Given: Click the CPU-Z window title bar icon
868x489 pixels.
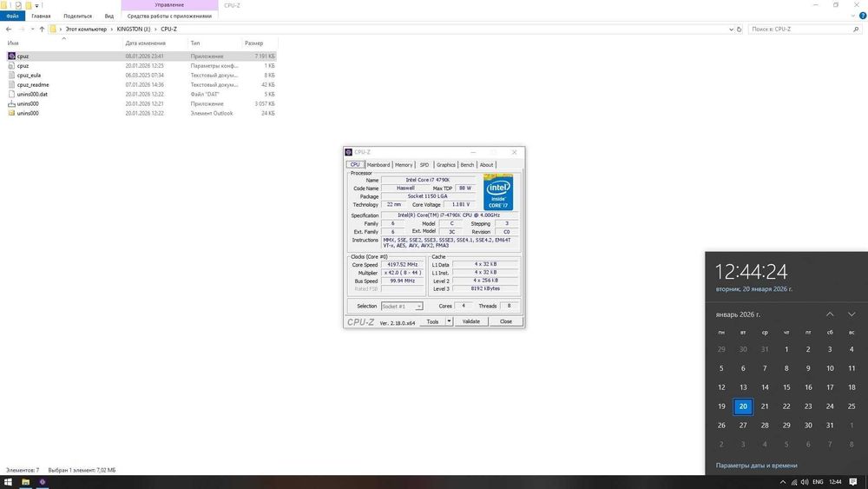Looking at the screenshot, I should (x=348, y=152).
